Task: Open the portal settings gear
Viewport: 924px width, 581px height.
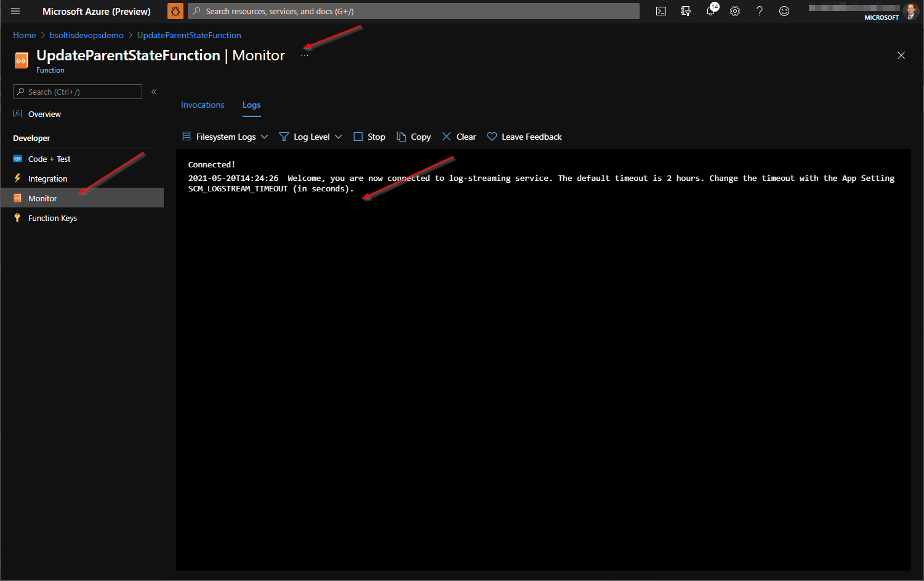Action: (x=735, y=11)
